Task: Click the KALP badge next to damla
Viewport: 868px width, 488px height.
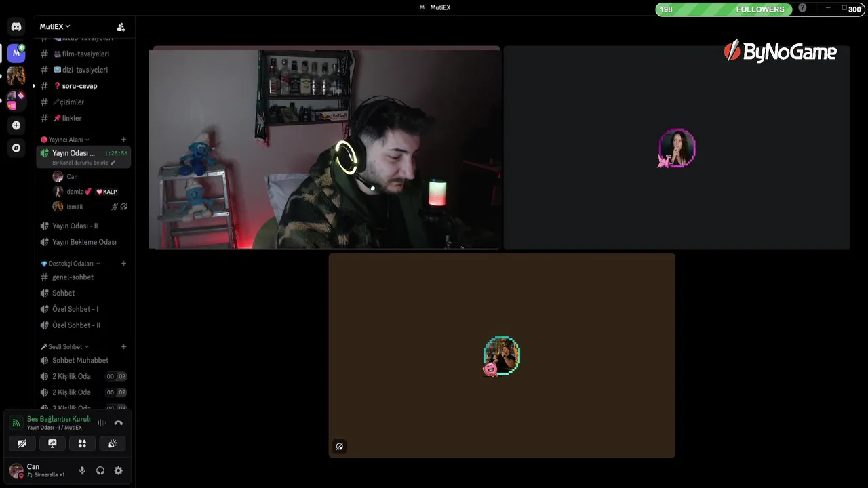Action: coord(106,192)
